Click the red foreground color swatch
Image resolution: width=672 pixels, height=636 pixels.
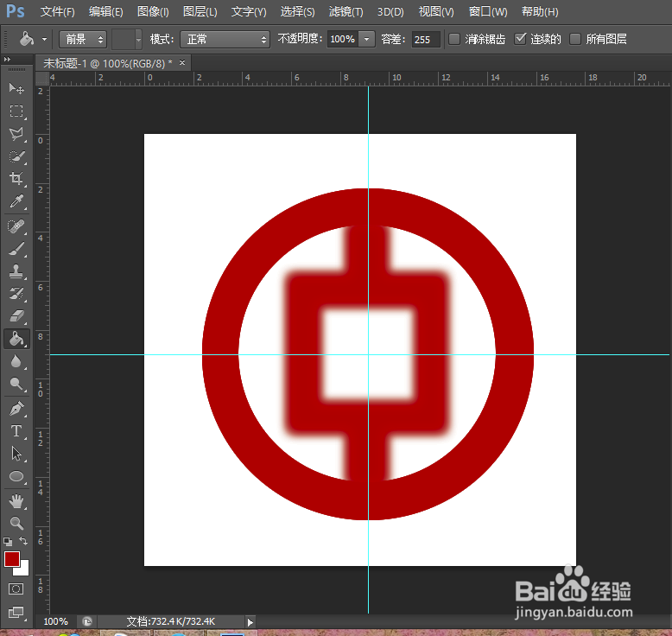point(11,559)
